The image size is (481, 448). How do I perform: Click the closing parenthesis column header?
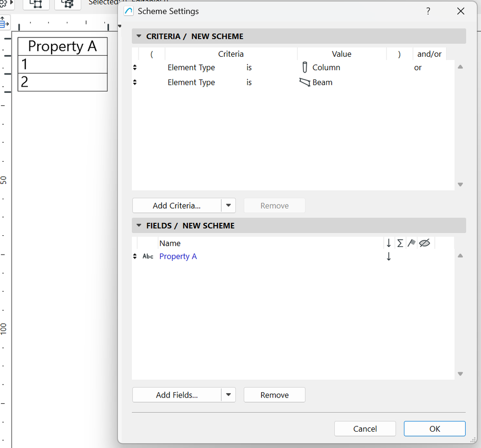399,54
